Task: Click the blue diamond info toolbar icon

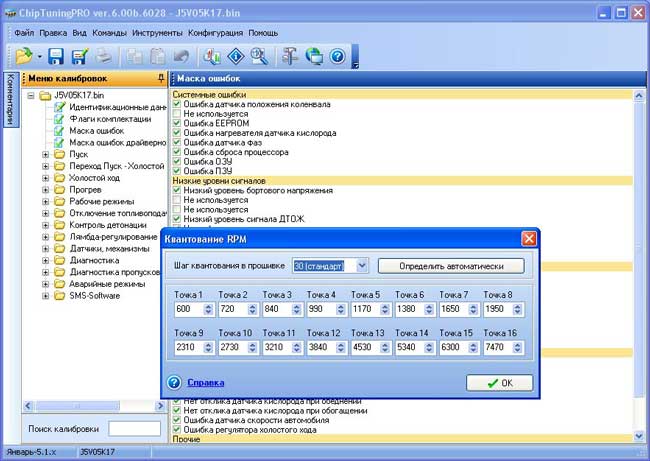Action: point(235,57)
